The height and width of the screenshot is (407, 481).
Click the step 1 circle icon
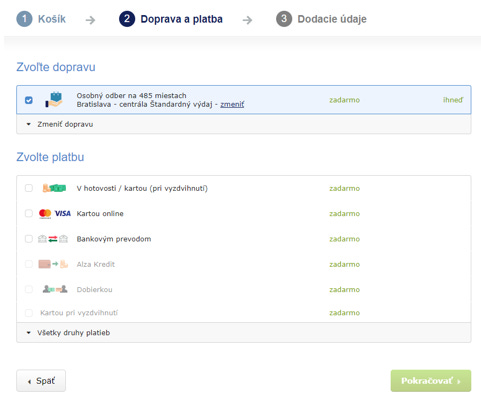24,19
